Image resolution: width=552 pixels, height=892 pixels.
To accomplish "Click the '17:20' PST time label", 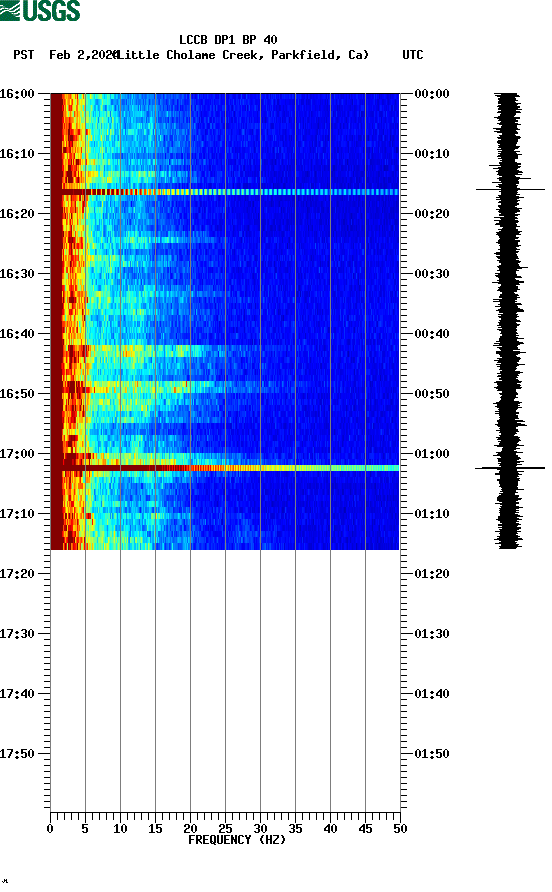I will point(17,574).
